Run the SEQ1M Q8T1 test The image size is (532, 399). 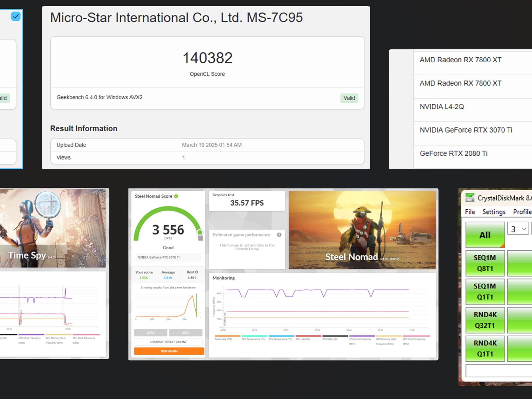[x=485, y=263]
